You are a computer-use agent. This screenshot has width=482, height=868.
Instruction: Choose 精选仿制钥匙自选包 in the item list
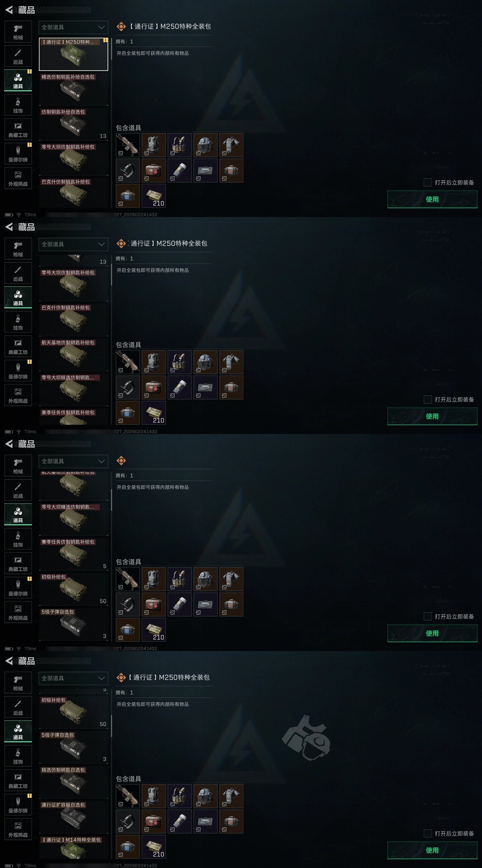coord(74,782)
